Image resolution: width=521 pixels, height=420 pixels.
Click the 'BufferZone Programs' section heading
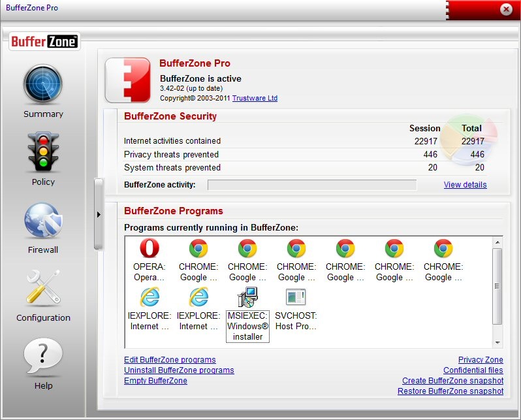174,211
